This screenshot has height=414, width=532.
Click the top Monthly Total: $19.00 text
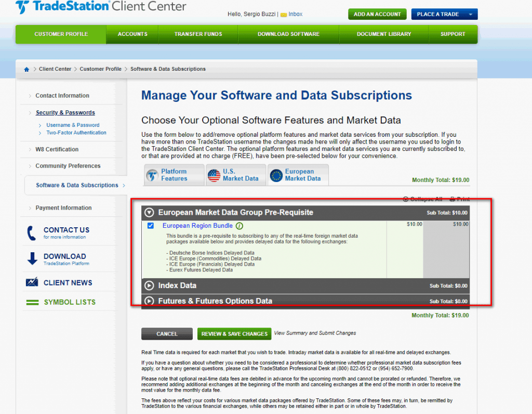pos(441,180)
